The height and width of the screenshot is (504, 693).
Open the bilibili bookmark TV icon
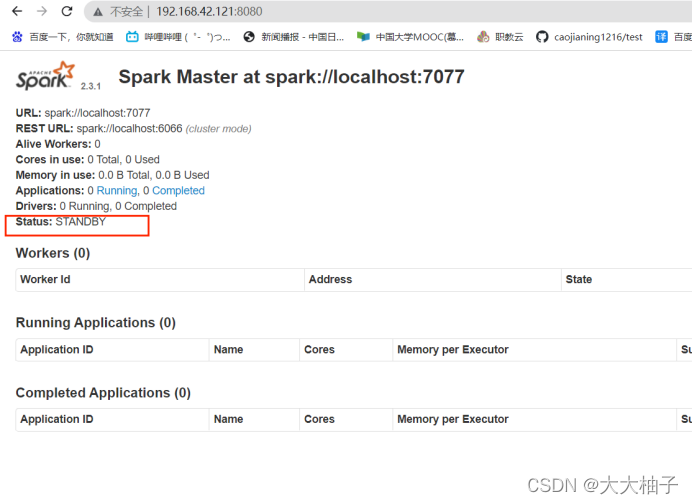click(132, 37)
